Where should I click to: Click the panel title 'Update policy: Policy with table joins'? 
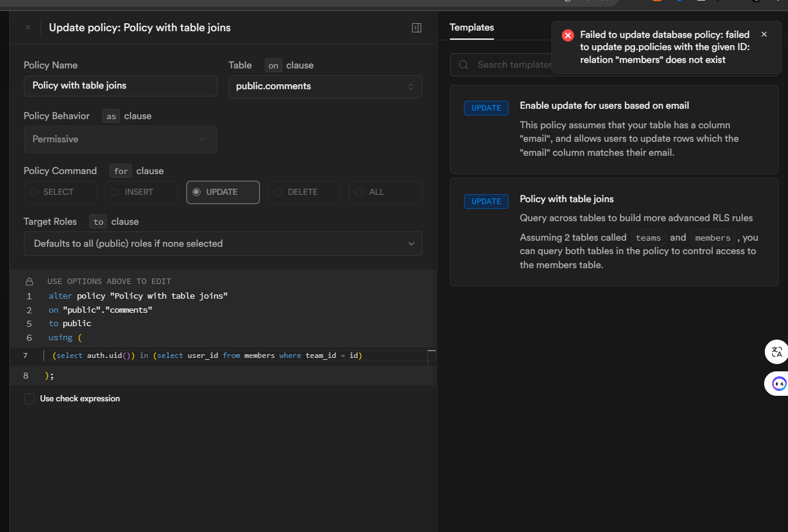140,27
